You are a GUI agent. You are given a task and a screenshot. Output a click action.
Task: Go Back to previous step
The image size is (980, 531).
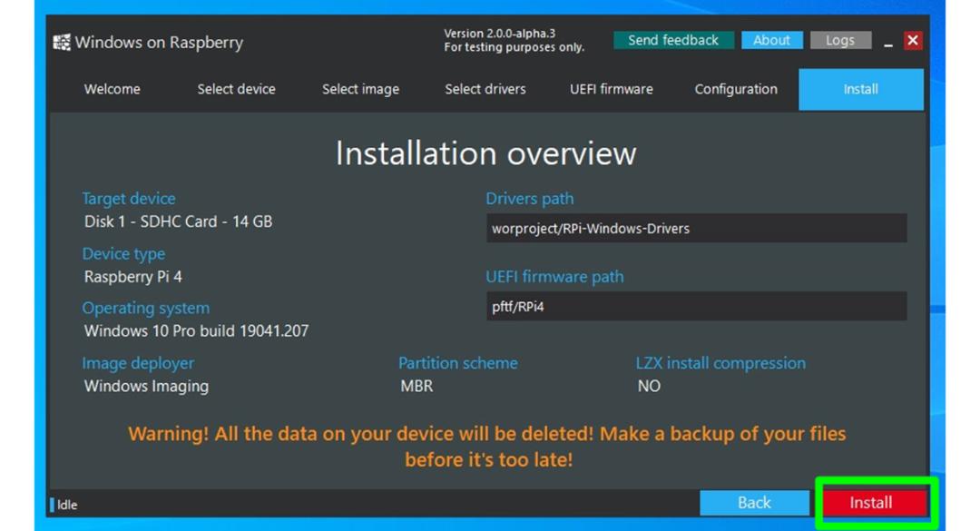click(754, 503)
